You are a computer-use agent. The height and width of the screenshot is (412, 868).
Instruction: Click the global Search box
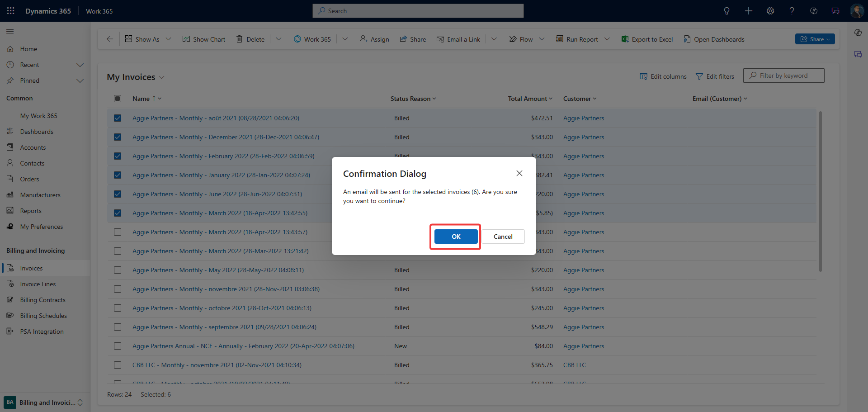tap(418, 11)
